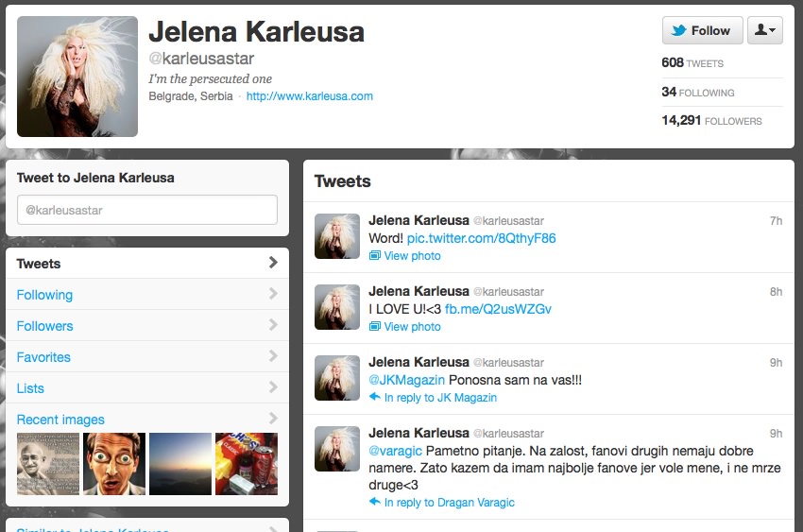Click avatar icon beside the 'Word!' tweet
Viewport: 803px width, 532px height.
(337, 236)
